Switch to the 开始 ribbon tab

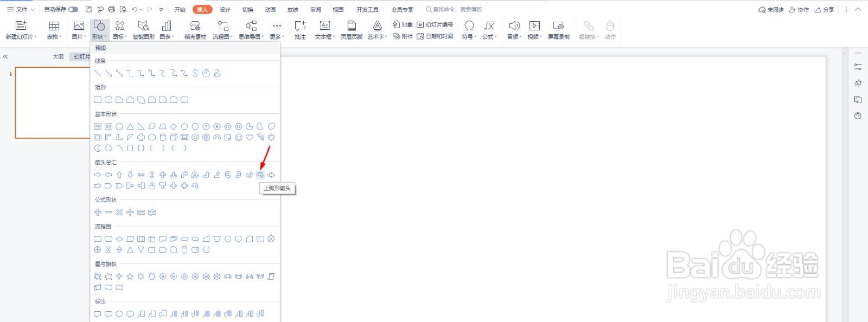[x=180, y=10]
